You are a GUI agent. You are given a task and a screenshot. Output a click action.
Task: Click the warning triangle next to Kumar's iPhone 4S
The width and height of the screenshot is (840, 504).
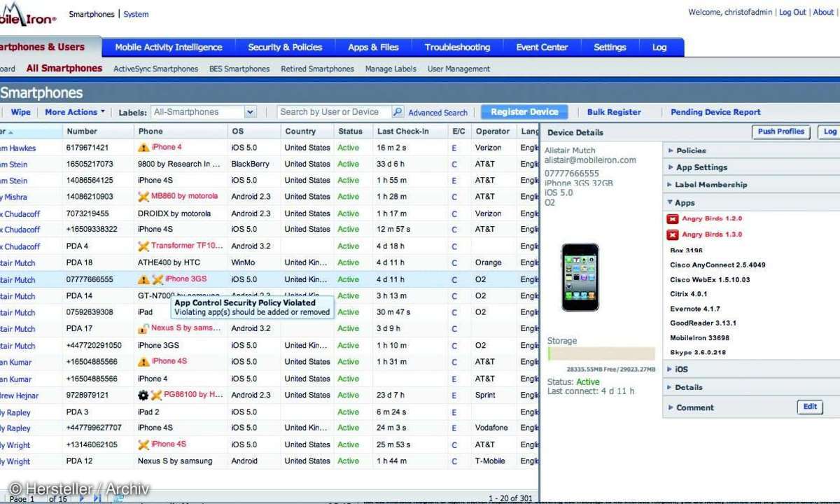(143, 362)
